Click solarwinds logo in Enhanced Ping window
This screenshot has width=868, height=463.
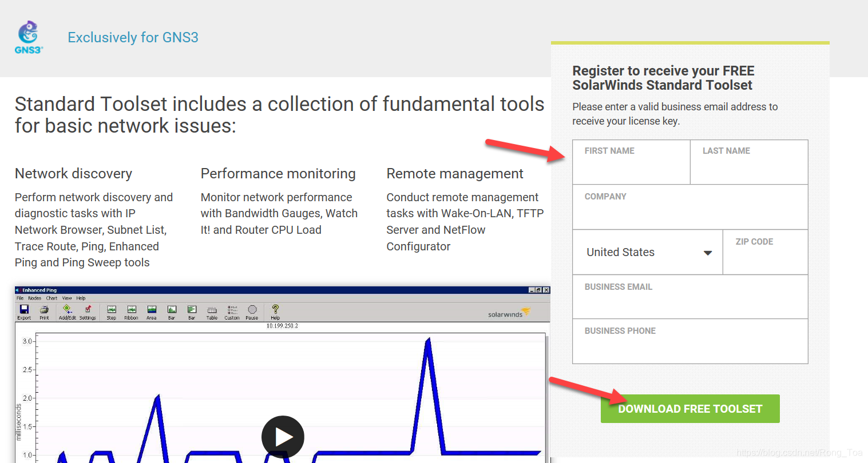pyautogui.click(x=509, y=313)
